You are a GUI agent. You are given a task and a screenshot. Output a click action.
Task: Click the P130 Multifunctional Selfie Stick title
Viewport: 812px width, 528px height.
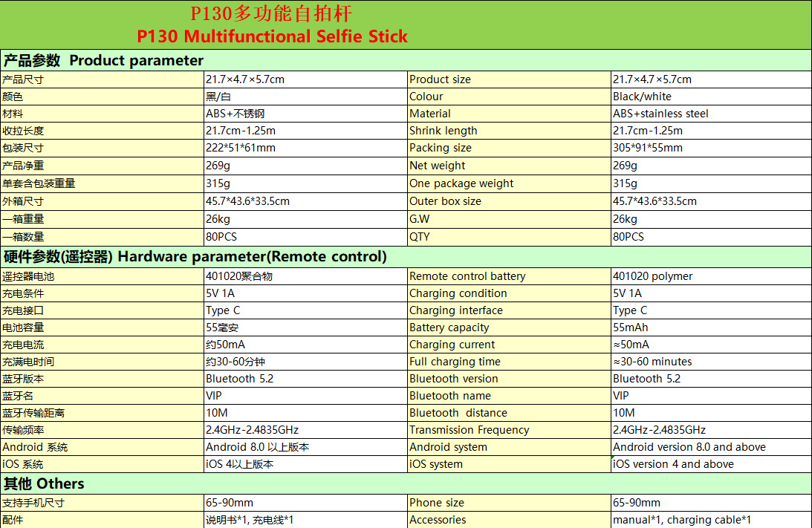pyautogui.click(x=272, y=36)
